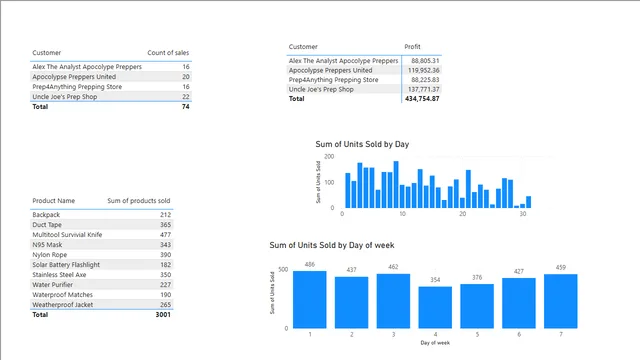Select Uncle Joe's Prep Shop in profit table

(321, 89)
